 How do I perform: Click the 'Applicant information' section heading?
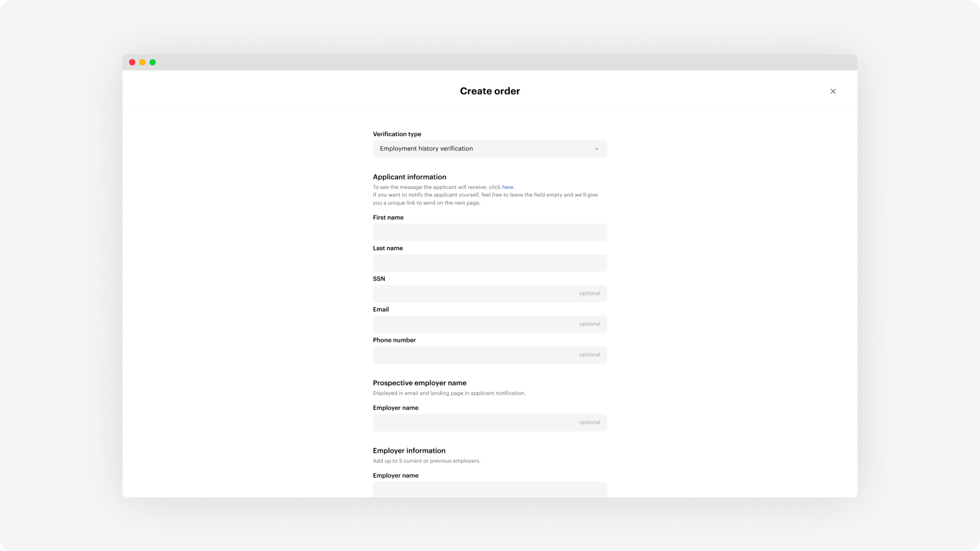coord(409,177)
